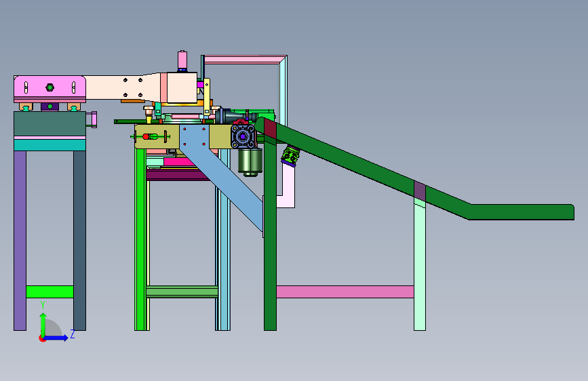Viewport: 588px width, 381px height.
Task: Select the olive mounting plate
Action: click(x=157, y=136)
